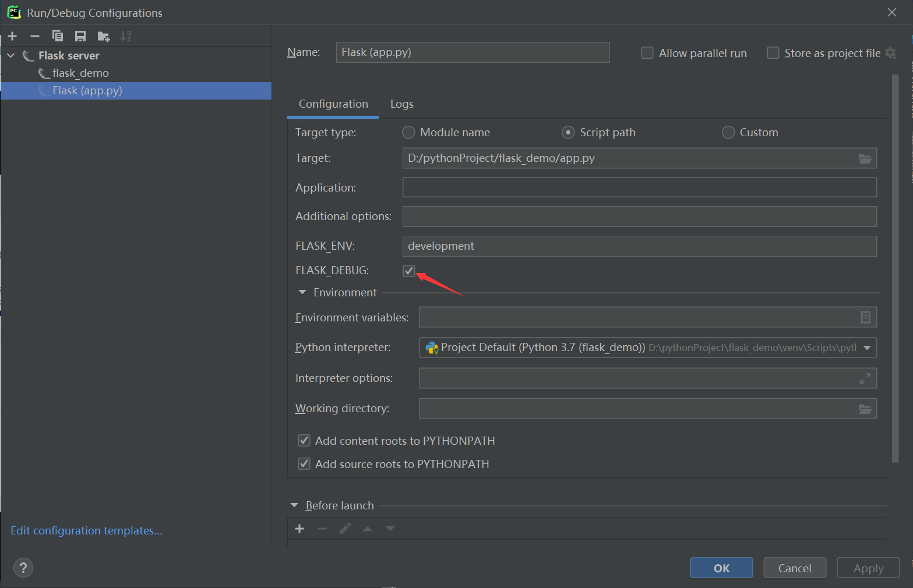Select Module name target type

tap(408, 133)
